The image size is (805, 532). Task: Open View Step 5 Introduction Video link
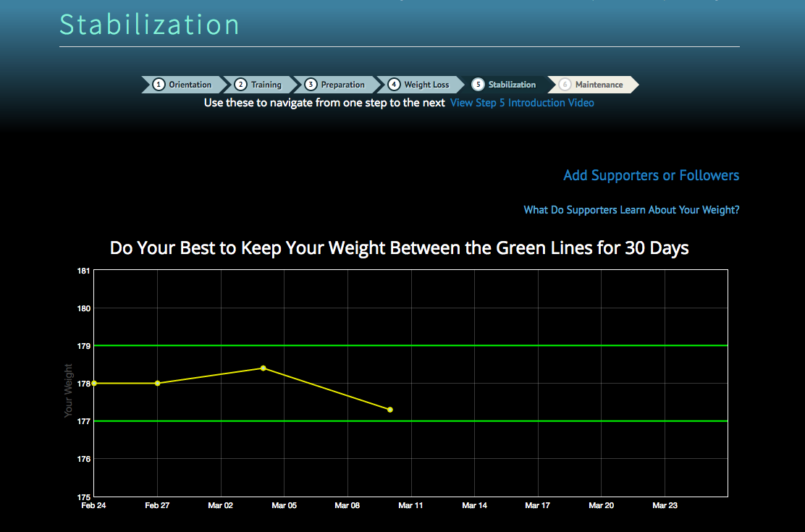click(x=522, y=103)
